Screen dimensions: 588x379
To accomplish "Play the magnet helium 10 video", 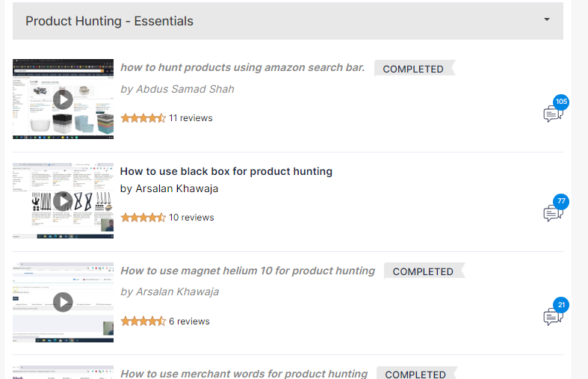I will point(63,302).
